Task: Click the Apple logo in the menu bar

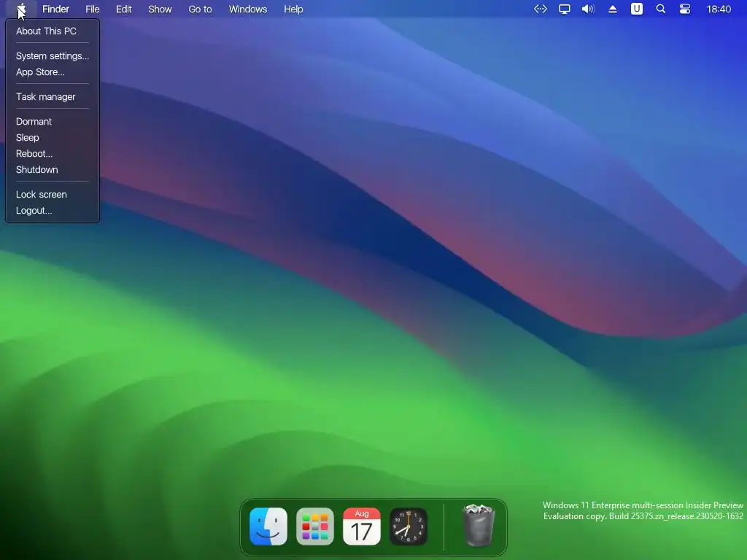Action: point(21,9)
